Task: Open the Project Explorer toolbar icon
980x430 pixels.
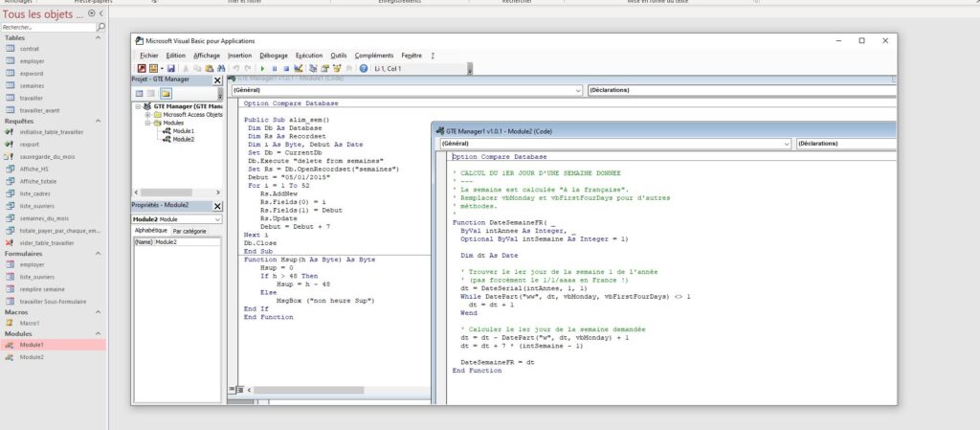Action: 312,69
